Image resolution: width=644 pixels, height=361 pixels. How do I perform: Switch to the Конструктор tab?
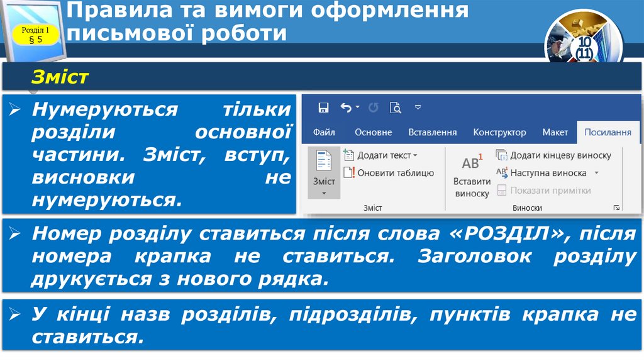pos(499,132)
